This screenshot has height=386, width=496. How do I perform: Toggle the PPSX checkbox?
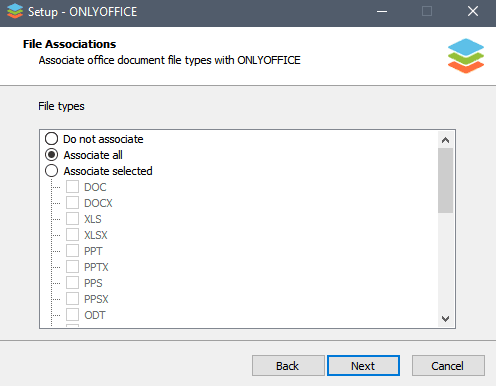(72, 299)
